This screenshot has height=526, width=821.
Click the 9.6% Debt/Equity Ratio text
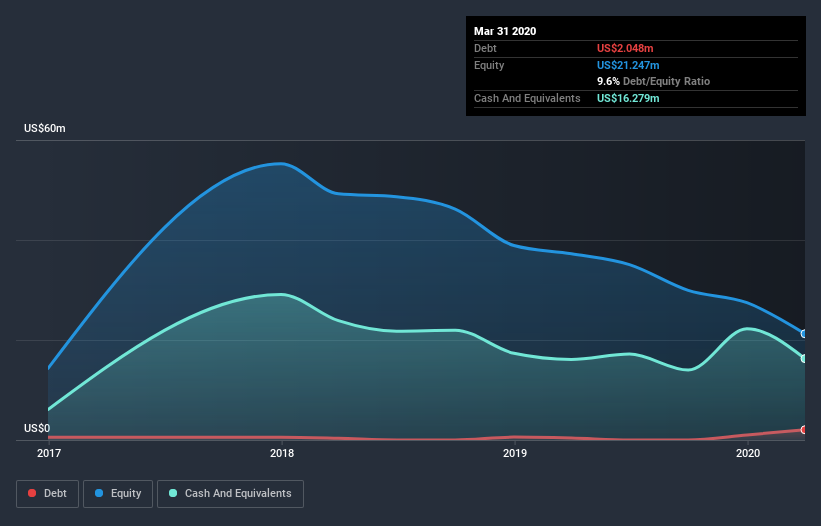653,82
